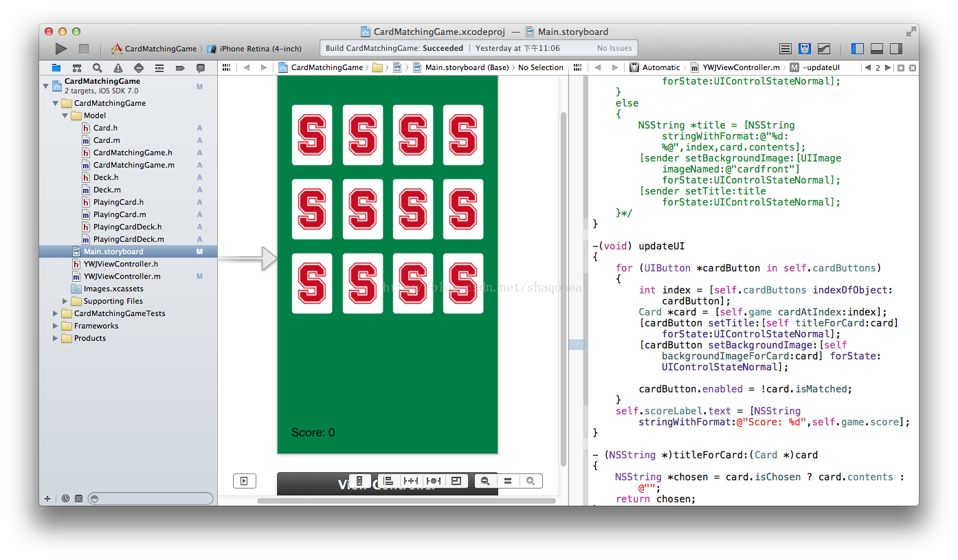Click the navigator filter search field
The height and width of the screenshot is (560, 958).
pos(150,499)
